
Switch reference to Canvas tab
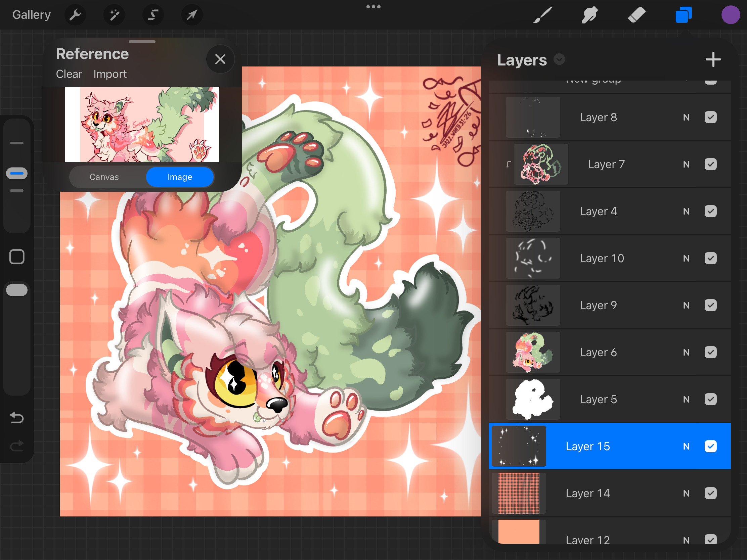coord(104,177)
